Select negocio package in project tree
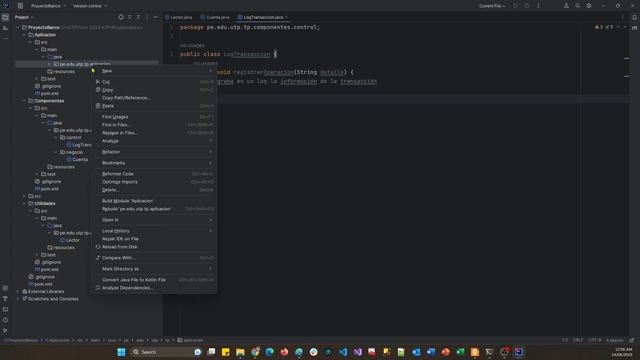640x360 pixels. (x=71, y=152)
